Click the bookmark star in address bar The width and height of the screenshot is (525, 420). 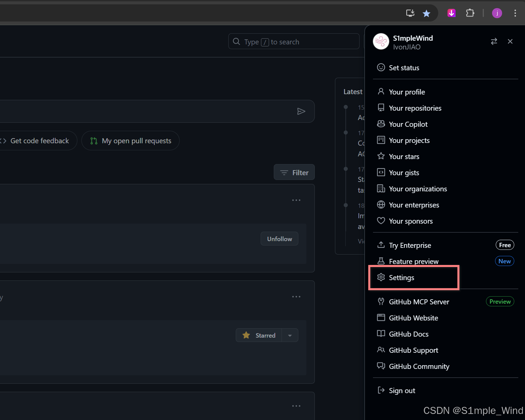426,13
